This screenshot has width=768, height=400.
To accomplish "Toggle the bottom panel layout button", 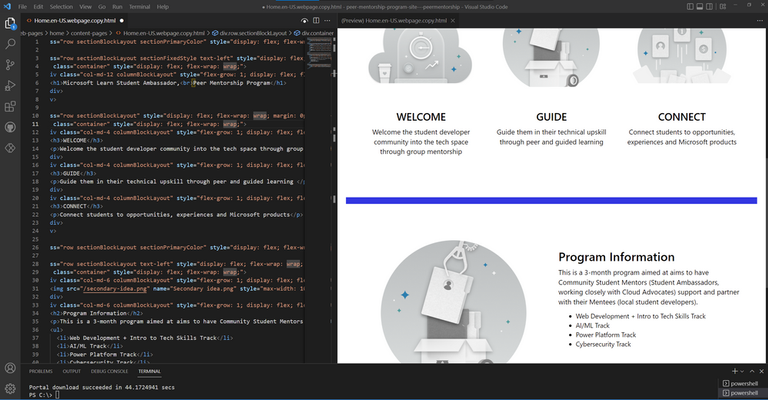I will point(699,6).
